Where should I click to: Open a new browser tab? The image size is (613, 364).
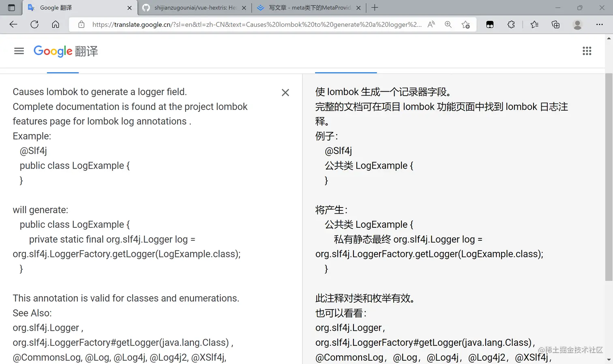click(375, 8)
